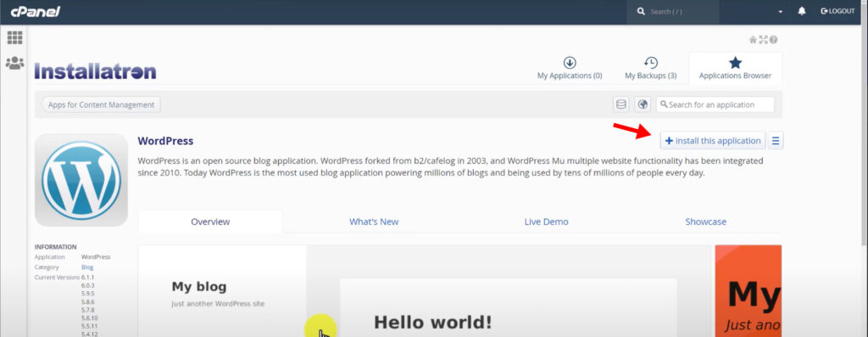868x337 pixels.
Task: Click the cPanel logo
Action: pos(36,12)
